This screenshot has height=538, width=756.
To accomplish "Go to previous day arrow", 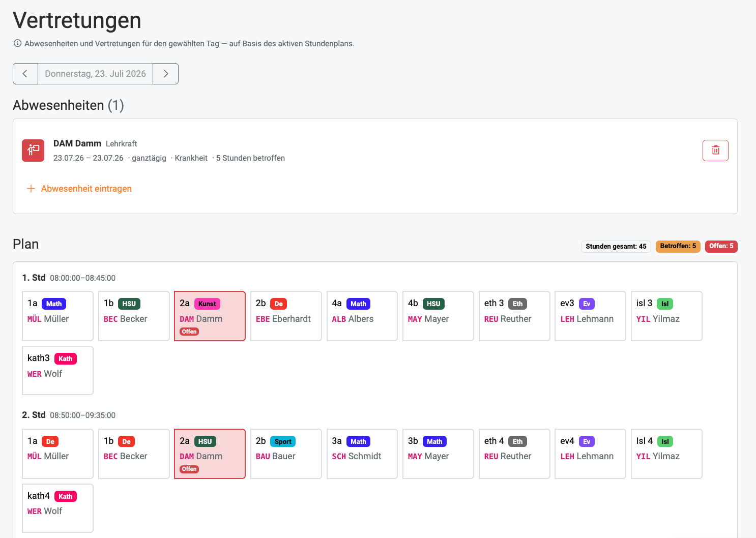I will tap(25, 74).
